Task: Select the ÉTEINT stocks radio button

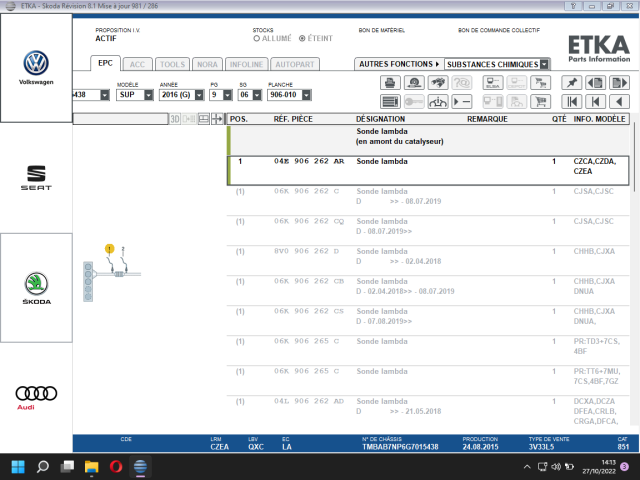Action: (x=302, y=38)
